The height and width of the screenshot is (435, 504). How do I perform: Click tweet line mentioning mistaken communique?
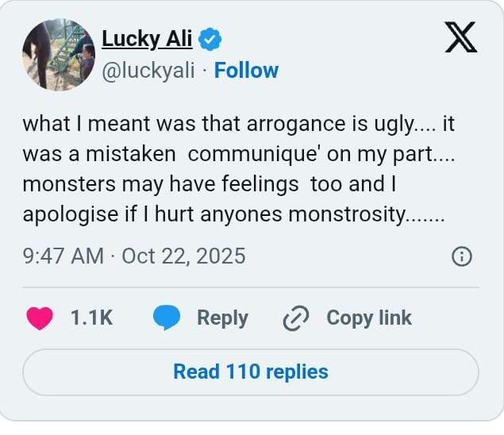pos(239,154)
